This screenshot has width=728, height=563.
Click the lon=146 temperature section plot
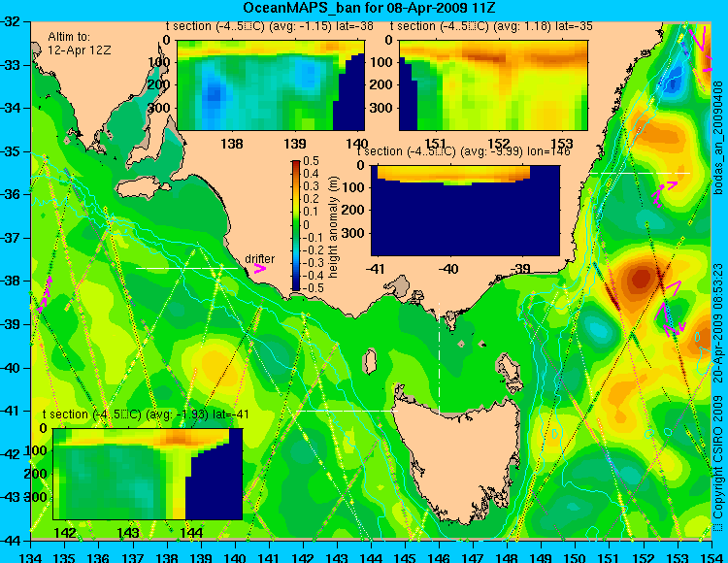point(466,211)
